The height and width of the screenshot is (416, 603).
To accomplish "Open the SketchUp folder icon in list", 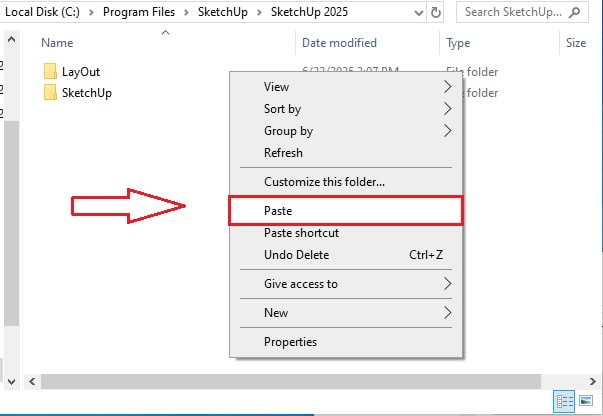I will [x=50, y=93].
